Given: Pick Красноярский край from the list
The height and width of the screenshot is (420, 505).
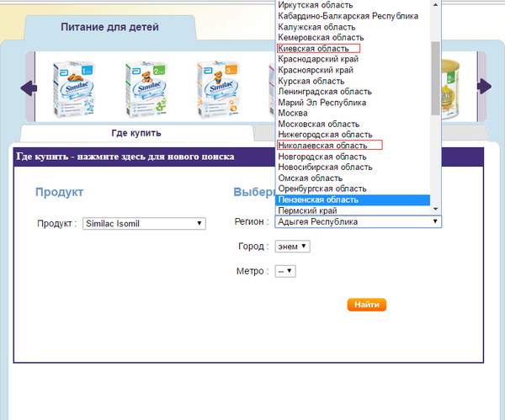Looking at the screenshot, I should tap(353, 70).
